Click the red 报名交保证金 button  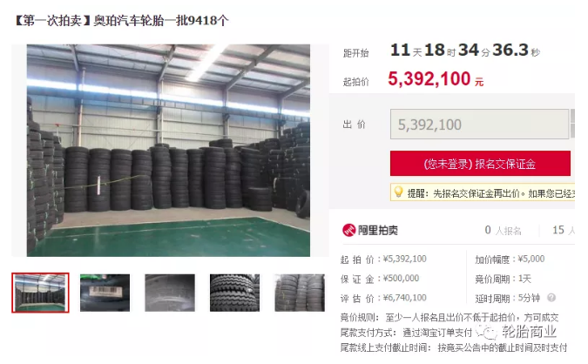pos(480,164)
